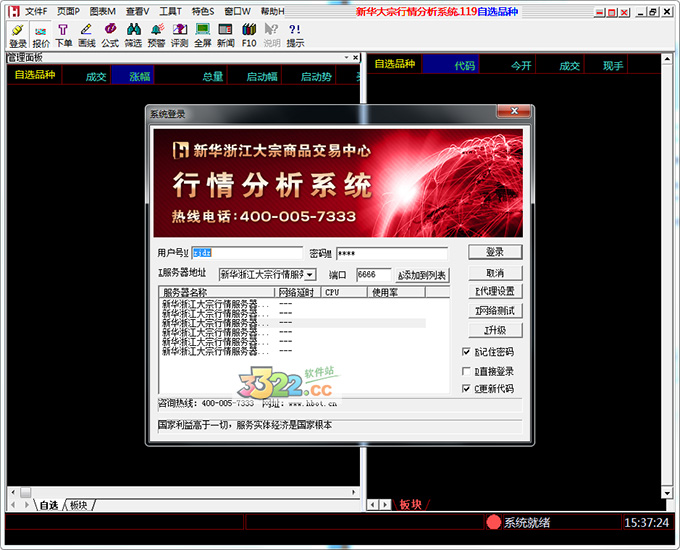Click the 使用率 list column header

tap(396, 292)
